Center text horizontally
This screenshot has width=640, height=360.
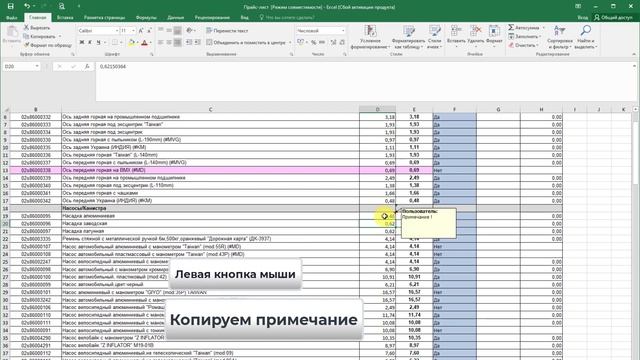[x=169, y=42]
